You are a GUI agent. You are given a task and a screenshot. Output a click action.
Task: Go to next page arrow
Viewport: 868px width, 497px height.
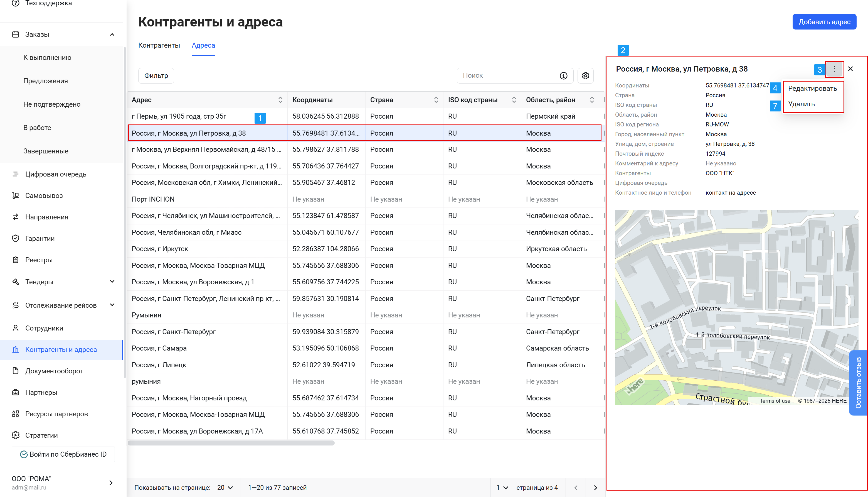pos(595,488)
